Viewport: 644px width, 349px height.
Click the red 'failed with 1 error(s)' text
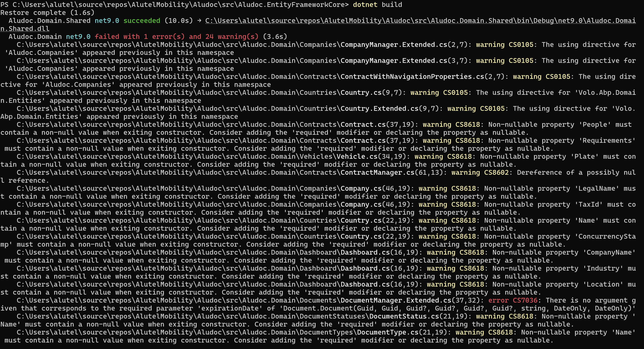point(139,37)
